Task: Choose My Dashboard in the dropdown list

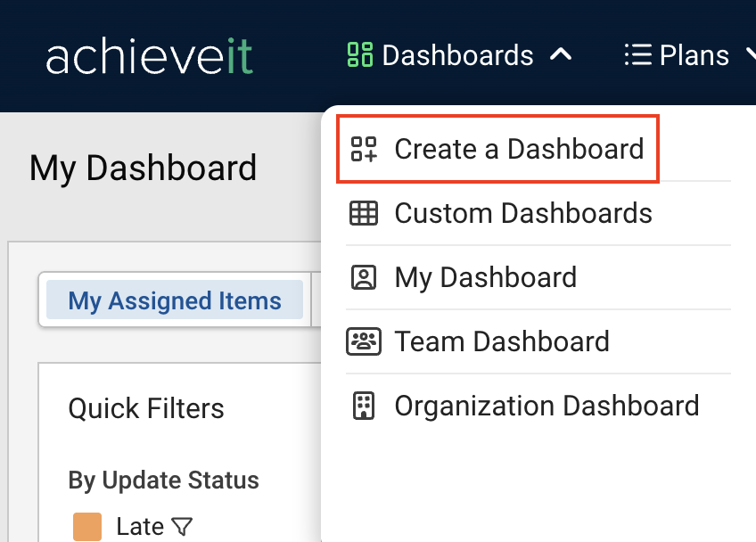Action: point(485,277)
